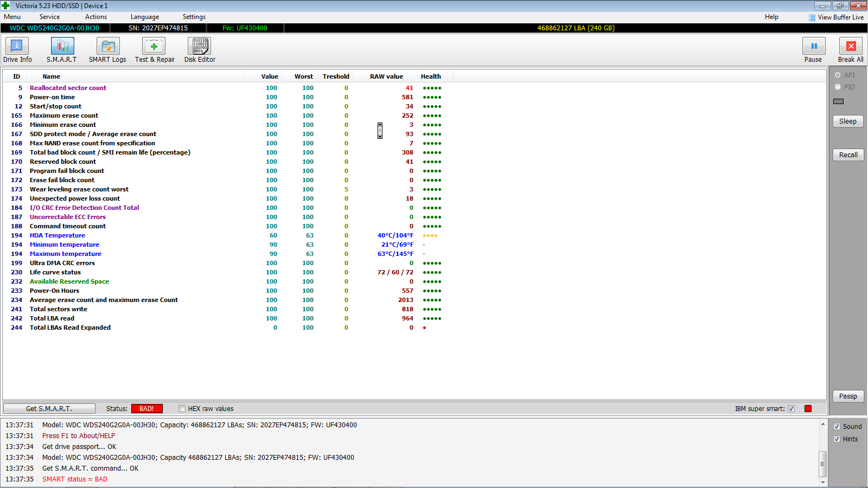
Task: Select the Uncorrectable ECC Errors row
Action: pyautogui.click(x=228, y=217)
